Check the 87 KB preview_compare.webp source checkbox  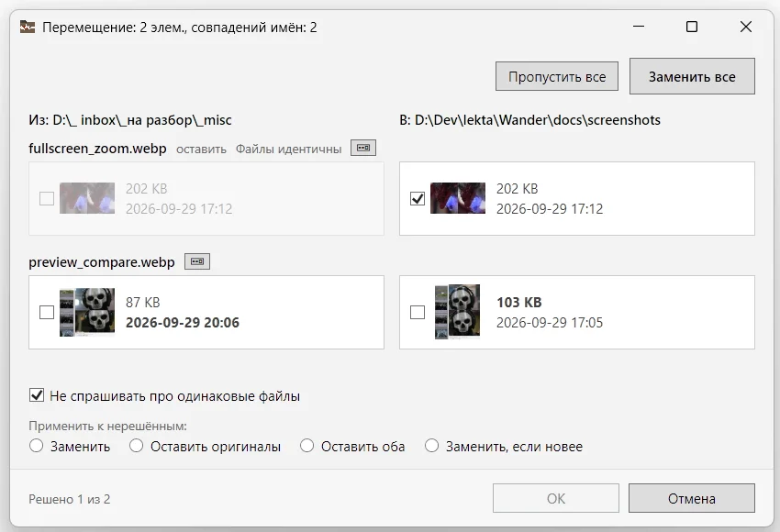point(47,312)
